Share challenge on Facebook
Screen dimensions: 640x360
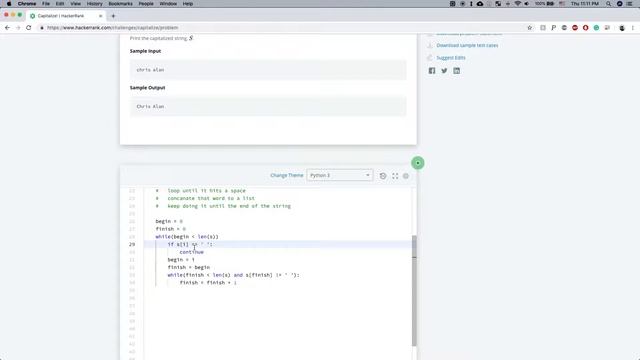tap(432, 71)
